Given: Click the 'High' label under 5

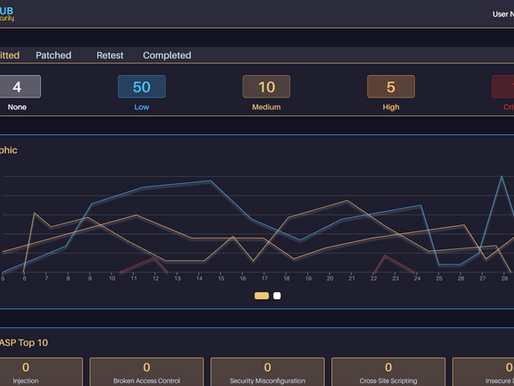Looking at the screenshot, I should [391, 107].
